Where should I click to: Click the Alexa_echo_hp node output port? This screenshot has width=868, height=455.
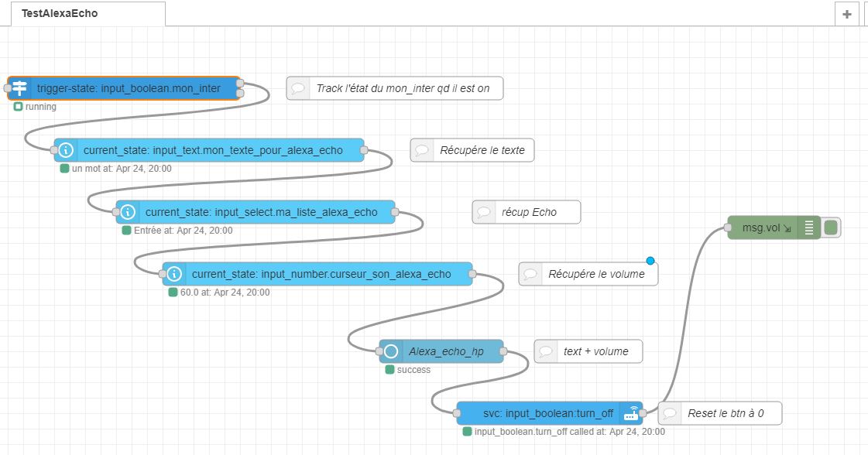click(503, 351)
